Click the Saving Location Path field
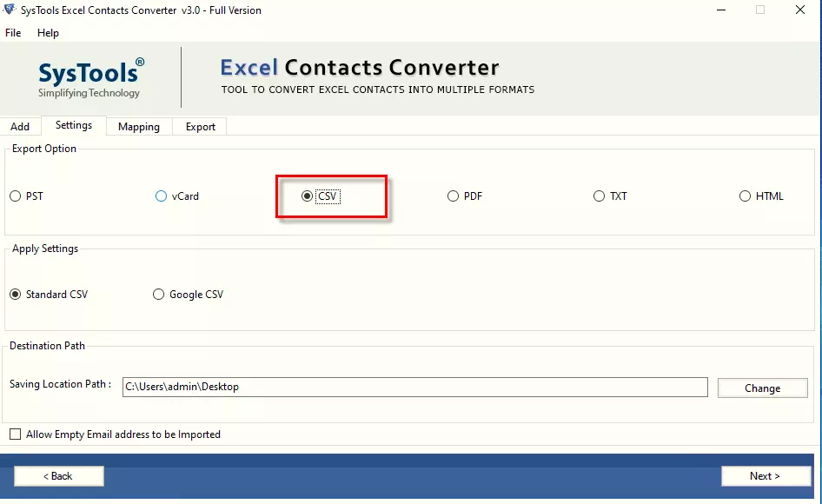The image size is (822, 504). tap(414, 387)
